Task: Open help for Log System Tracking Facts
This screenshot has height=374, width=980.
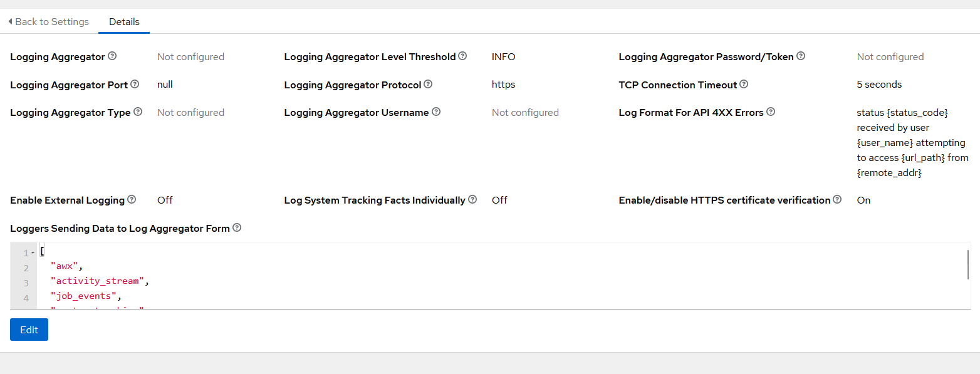Action: pos(472,200)
